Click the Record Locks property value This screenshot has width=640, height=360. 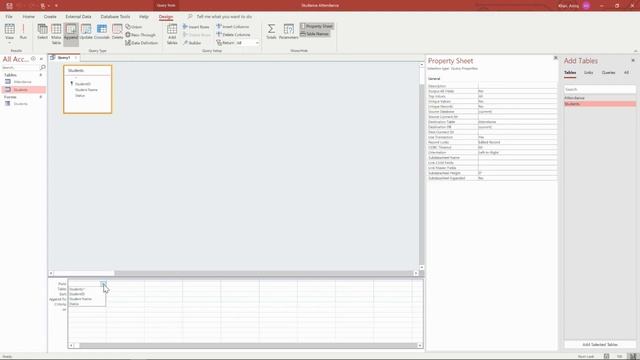[x=517, y=142]
